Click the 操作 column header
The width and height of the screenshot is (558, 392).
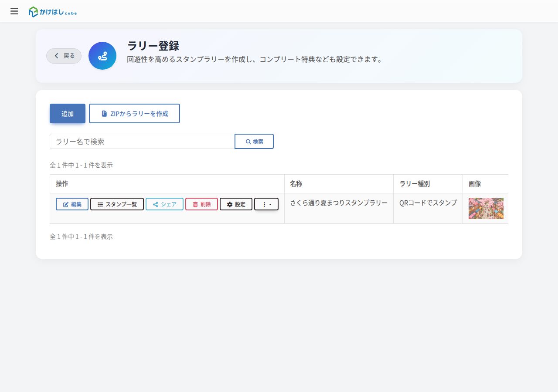click(x=167, y=184)
